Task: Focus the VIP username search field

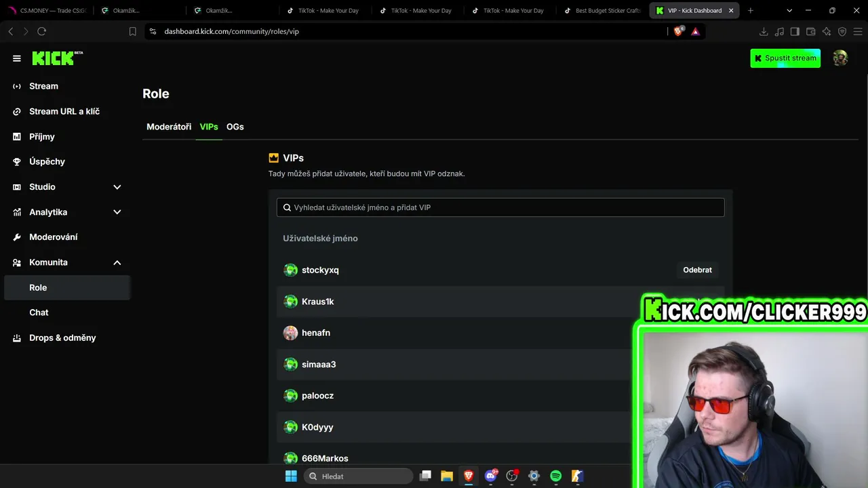Action: tap(500, 207)
